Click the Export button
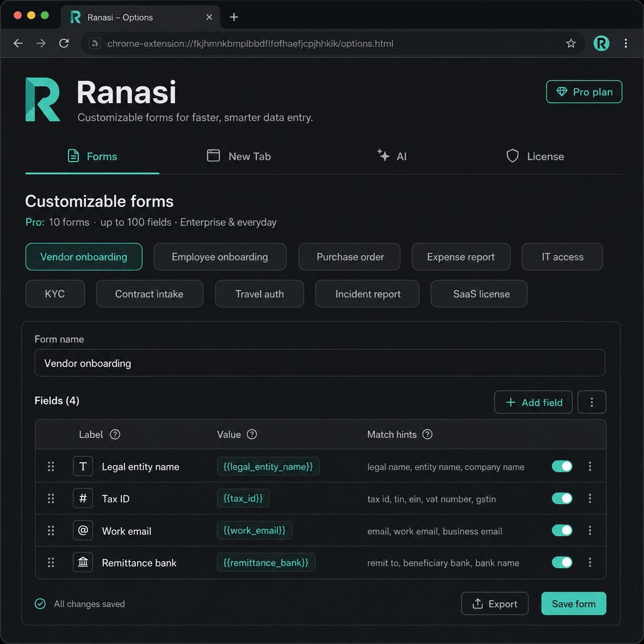Viewport: 644px width, 644px height. tap(494, 603)
